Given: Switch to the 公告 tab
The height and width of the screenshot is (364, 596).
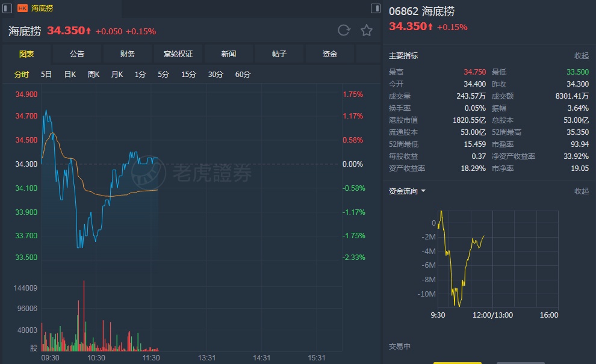Looking at the screenshot, I should click(77, 54).
